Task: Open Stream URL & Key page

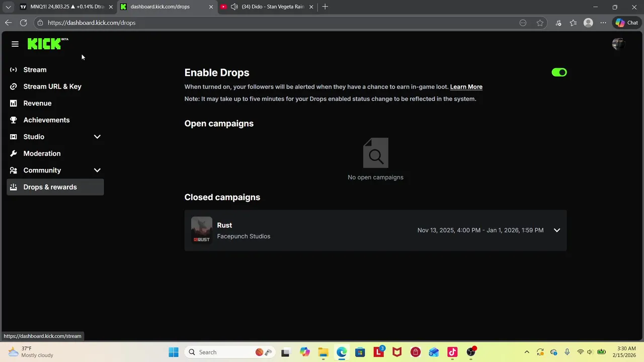Action: coord(55,86)
